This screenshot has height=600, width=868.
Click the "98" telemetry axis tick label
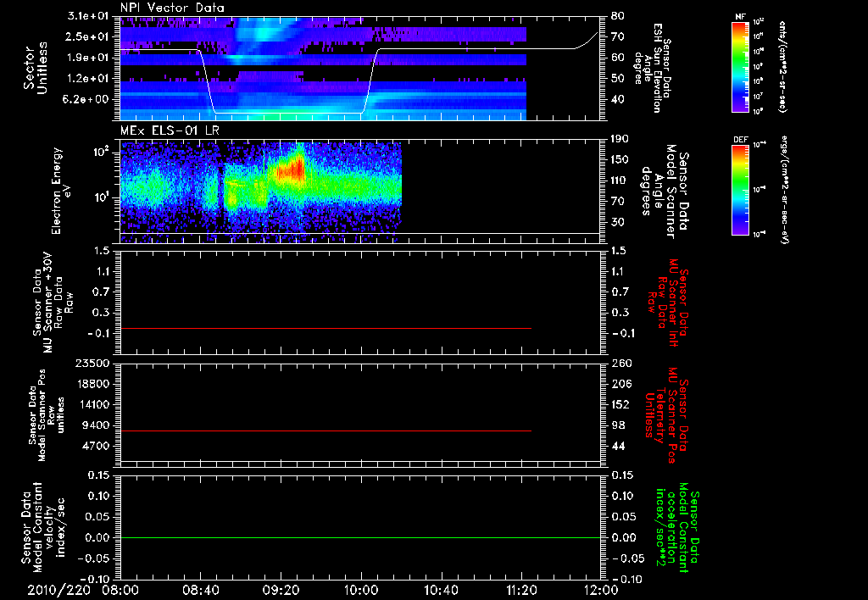618,425
